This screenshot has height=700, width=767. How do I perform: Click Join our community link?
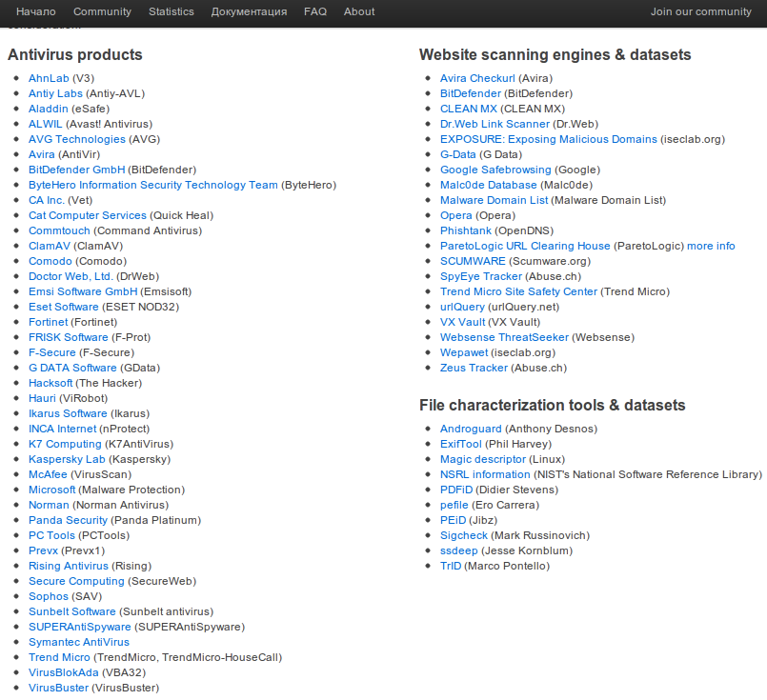point(700,11)
